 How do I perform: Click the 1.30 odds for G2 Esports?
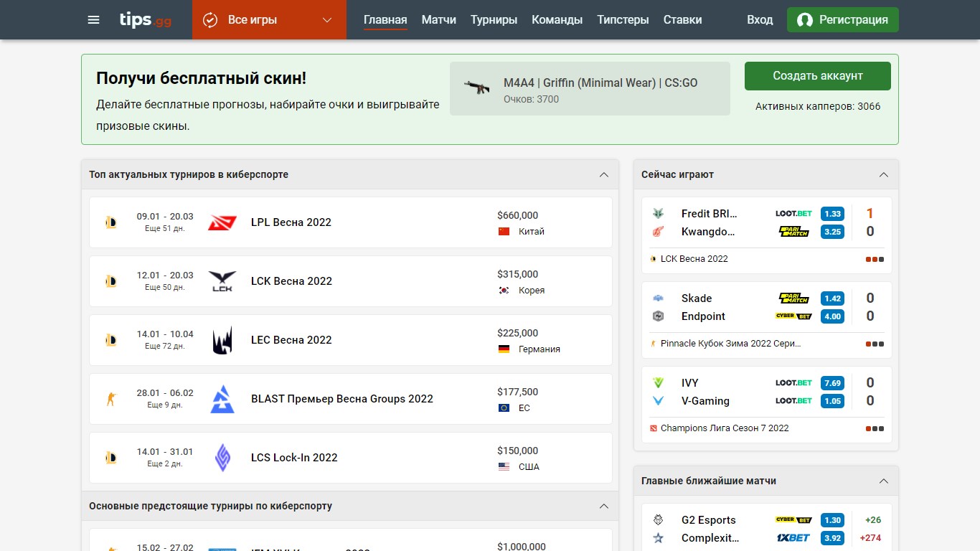pos(832,520)
